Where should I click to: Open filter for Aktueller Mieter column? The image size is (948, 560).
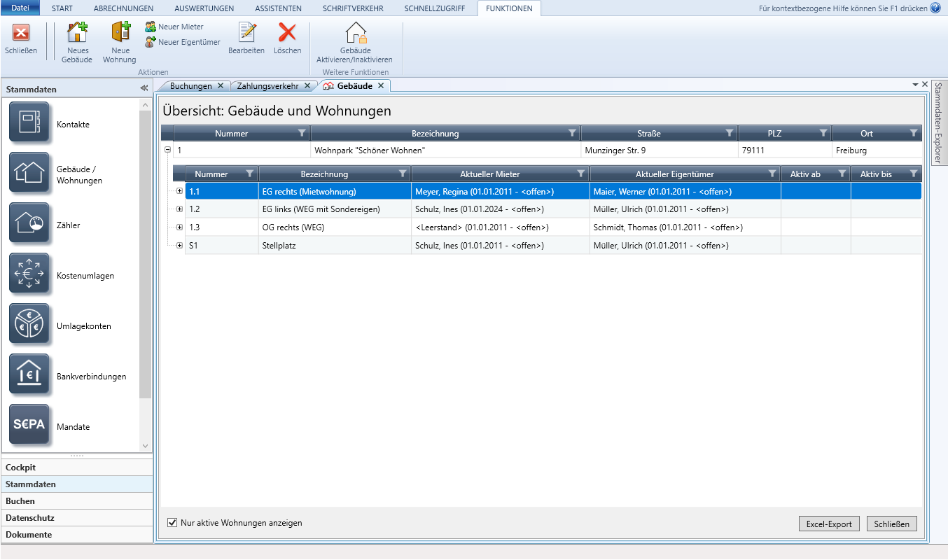(580, 174)
